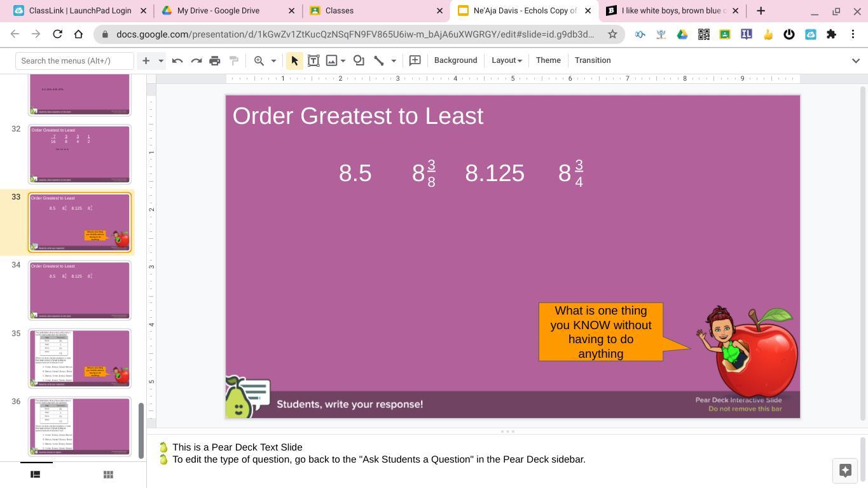The image size is (868, 488).
Task: Click the Background button
Action: [x=455, y=60]
